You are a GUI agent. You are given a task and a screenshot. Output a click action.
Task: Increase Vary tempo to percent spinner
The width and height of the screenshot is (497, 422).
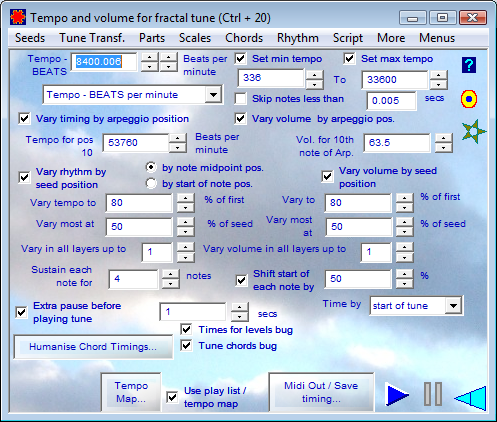(185, 198)
